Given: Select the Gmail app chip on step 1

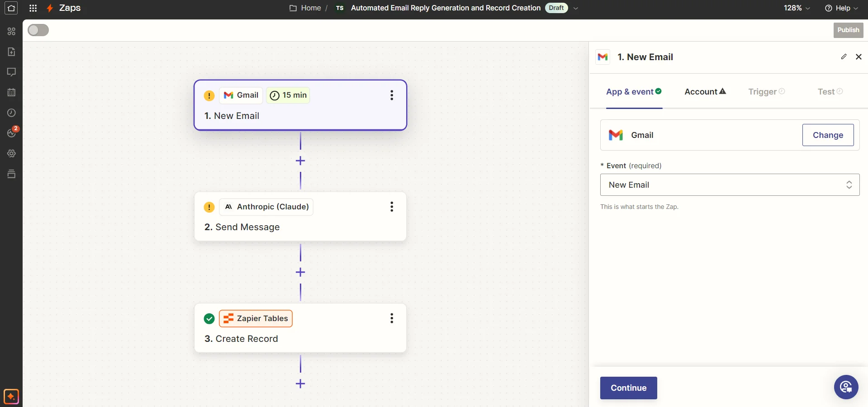Looking at the screenshot, I should [241, 95].
